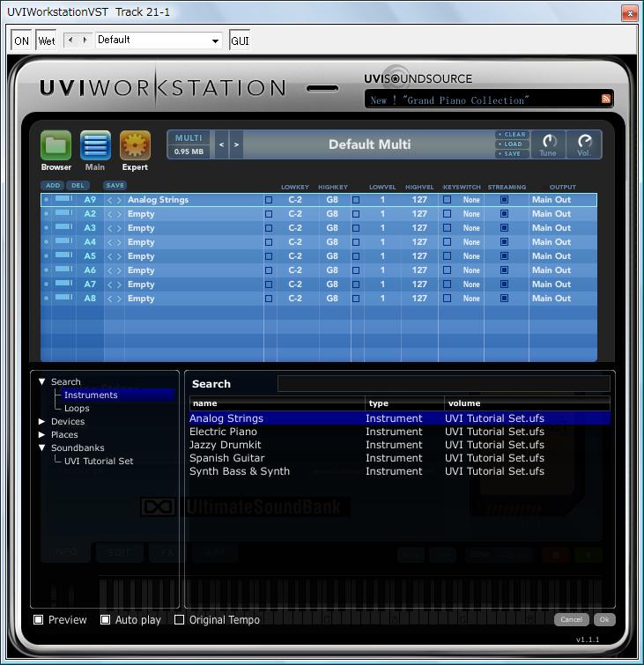Screen dimensions: 644x665
Task: Click the level meter icon on A9 row
Action: (x=63, y=198)
